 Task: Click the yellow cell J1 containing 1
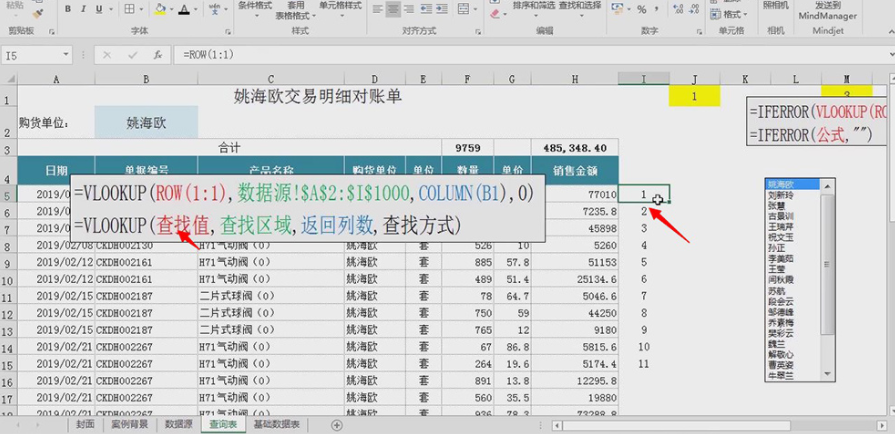(x=694, y=97)
